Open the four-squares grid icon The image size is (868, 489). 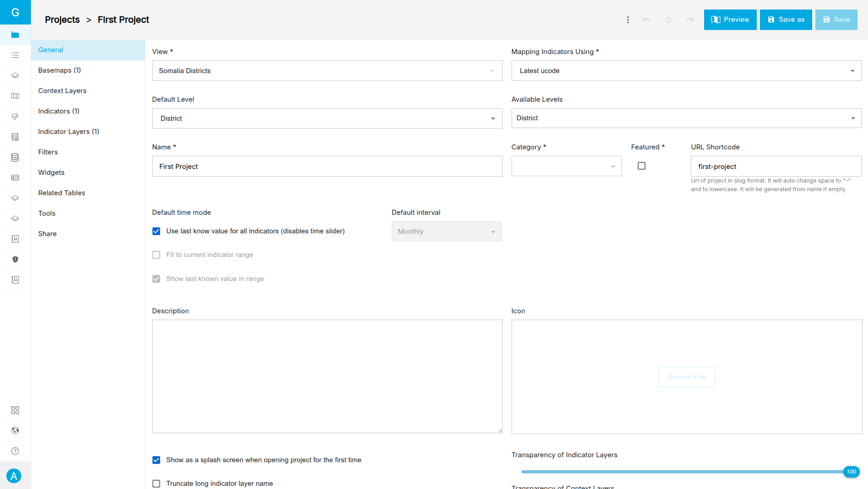15,410
